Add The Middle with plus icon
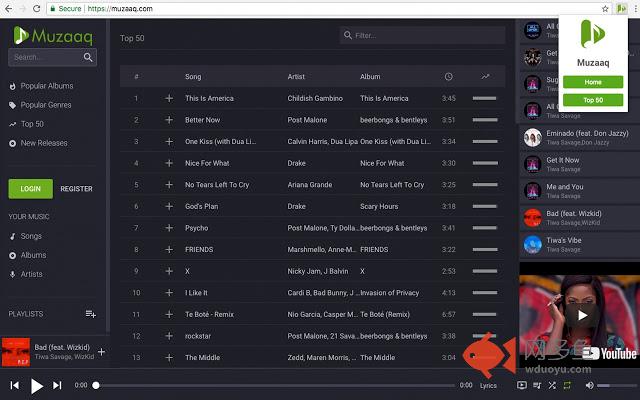This screenshot has width=640, height=400. (x=169, y=358)
